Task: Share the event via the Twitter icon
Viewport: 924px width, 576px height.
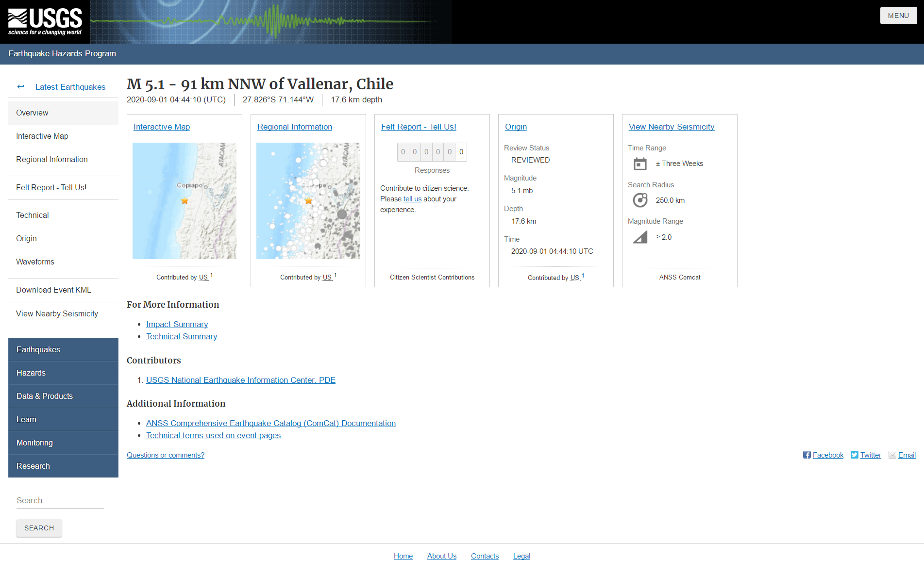Action: click(x=854, y=455)
